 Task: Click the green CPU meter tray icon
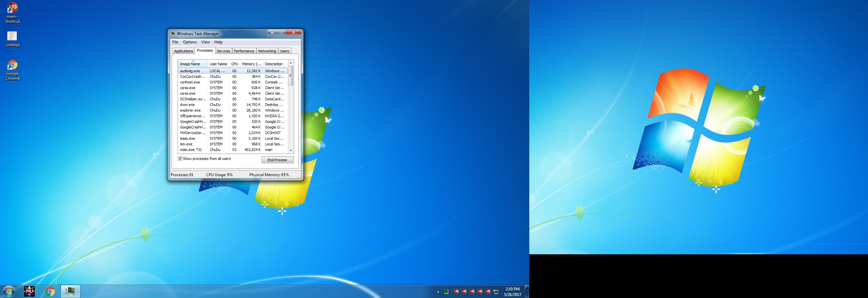(446, 292)
